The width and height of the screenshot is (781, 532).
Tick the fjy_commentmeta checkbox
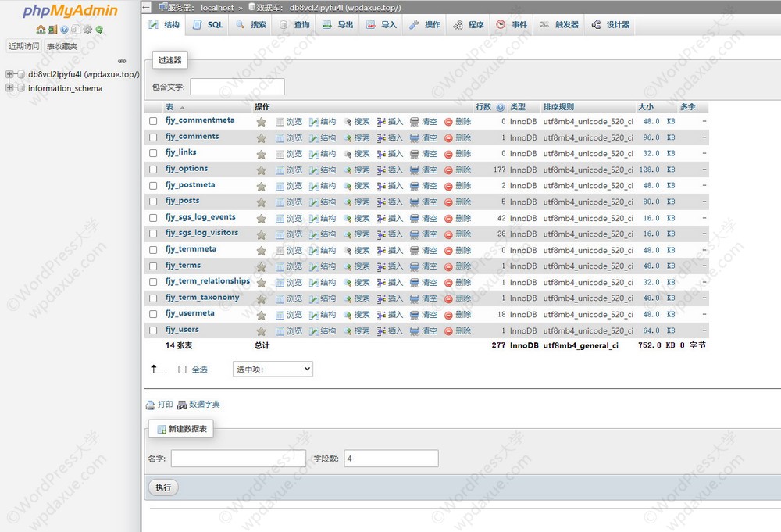153,121
